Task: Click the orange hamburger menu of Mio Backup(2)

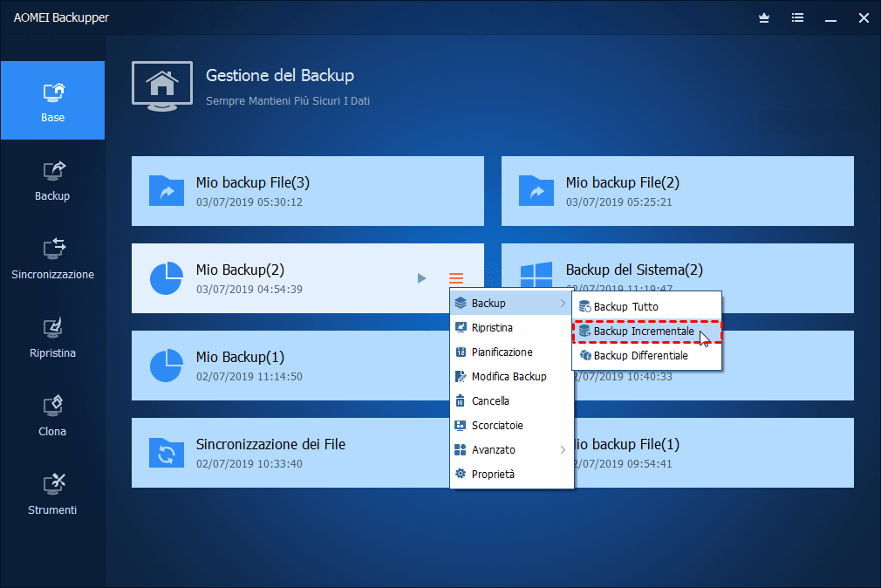Action: [x=456, y=278]
